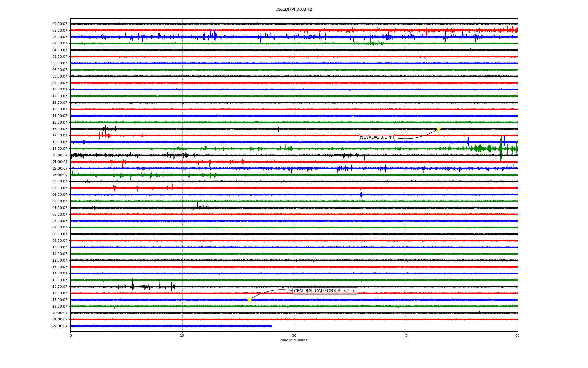Click the NEVADA, 3.1 ml annotation label
588x368 pixels.
coord(377,137)
